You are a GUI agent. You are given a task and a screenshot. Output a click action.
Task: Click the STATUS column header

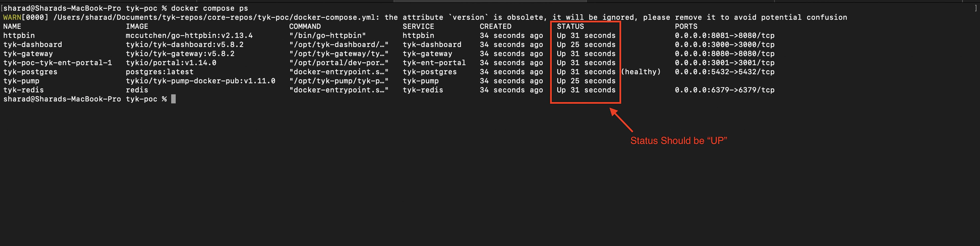coord(570,26)
